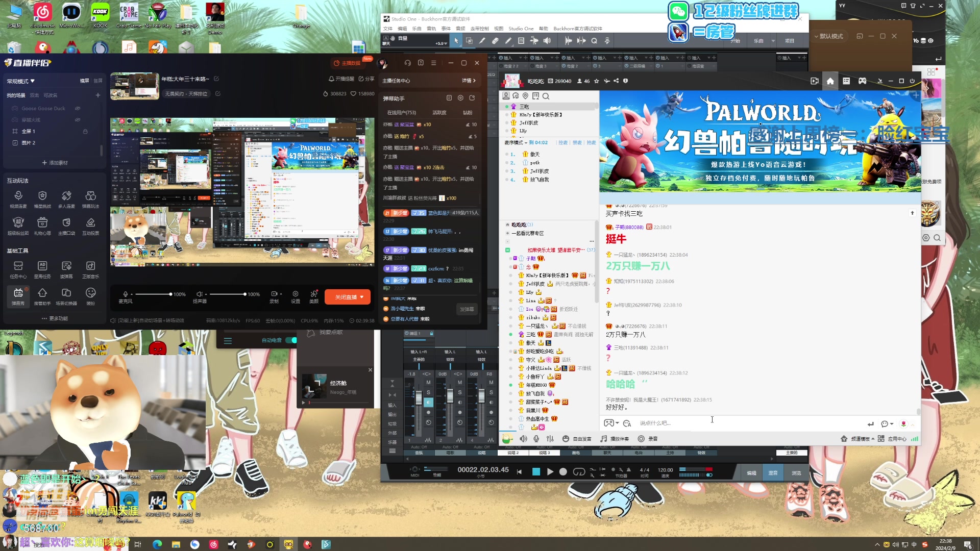Open the 房管助手 tool
The height and width of the screenshot is (551, 980).
point(42,296)
